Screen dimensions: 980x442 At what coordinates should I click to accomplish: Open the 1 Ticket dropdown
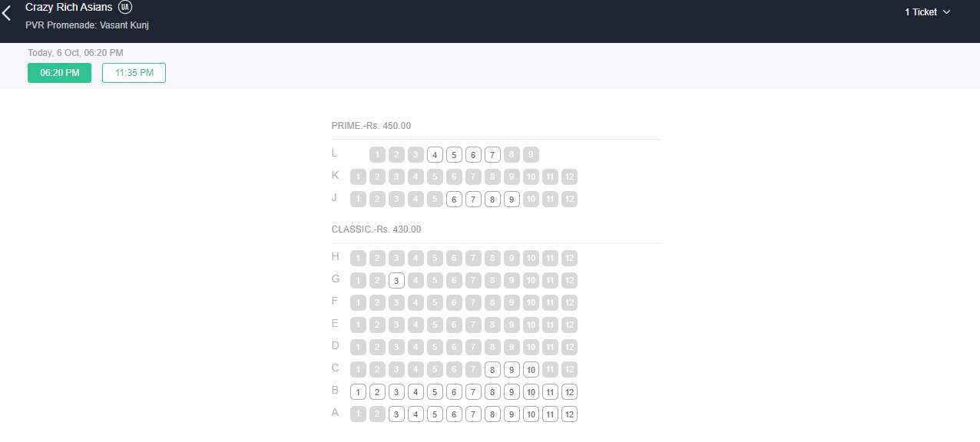(x=927, y=12)
